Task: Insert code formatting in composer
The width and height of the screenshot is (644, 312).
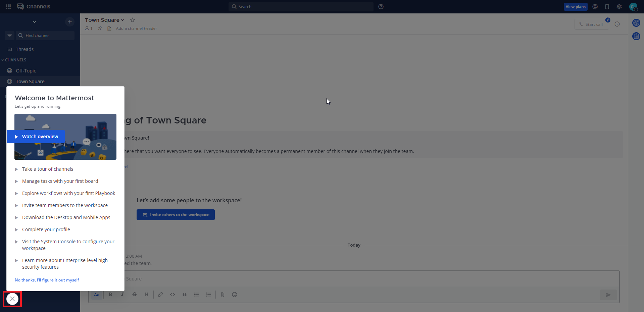Action: click(172, 295)
